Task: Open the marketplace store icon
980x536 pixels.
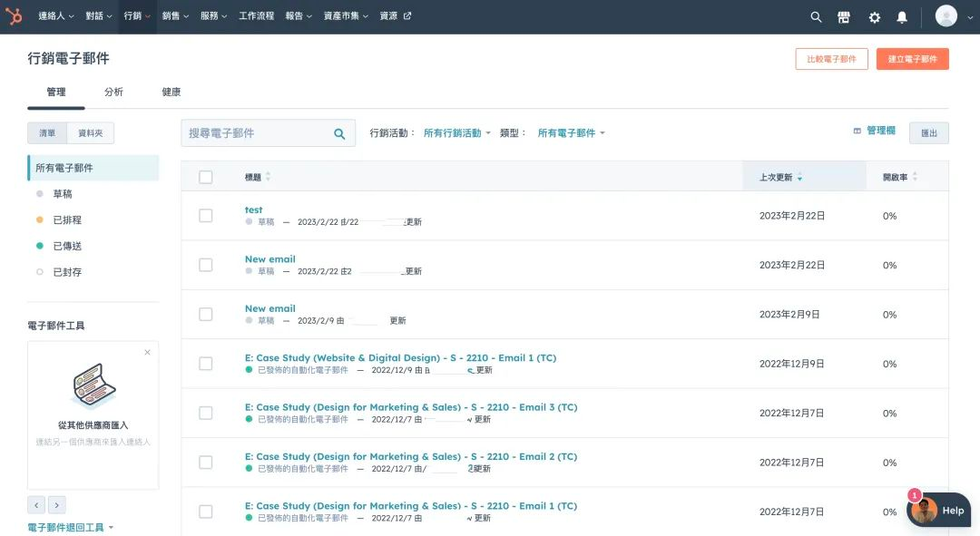Action: coord(844,16)
